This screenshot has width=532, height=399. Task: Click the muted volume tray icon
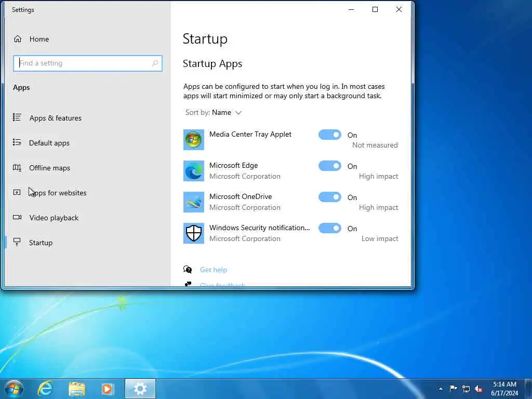tap(478, 389)
